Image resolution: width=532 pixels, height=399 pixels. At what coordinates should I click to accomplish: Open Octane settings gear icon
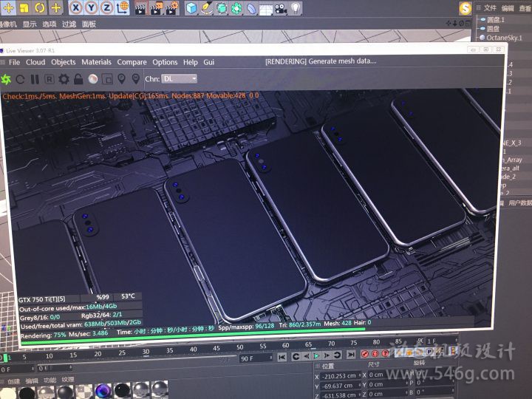(64, 79)
